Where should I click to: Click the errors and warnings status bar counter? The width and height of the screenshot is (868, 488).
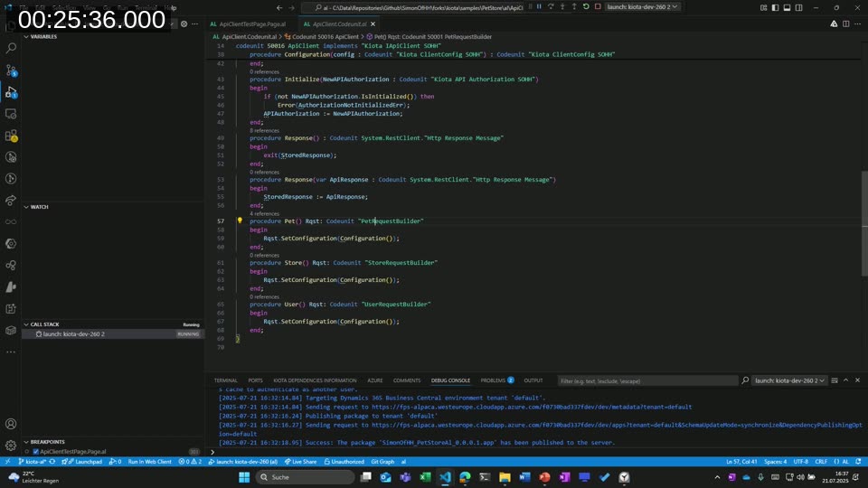pyautogui.click(x=190, y=462)
